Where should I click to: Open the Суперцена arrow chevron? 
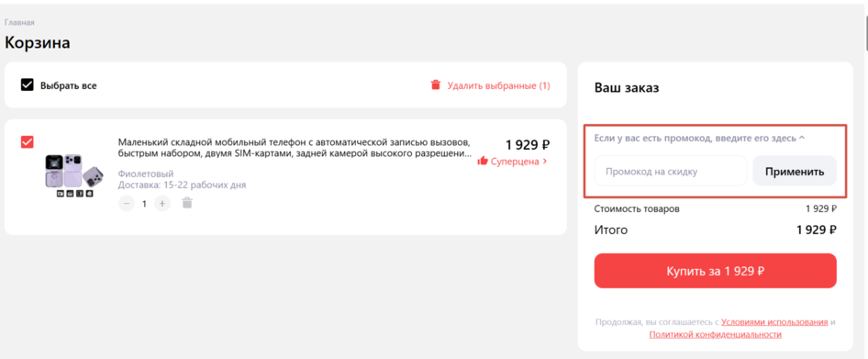(545, 162)
